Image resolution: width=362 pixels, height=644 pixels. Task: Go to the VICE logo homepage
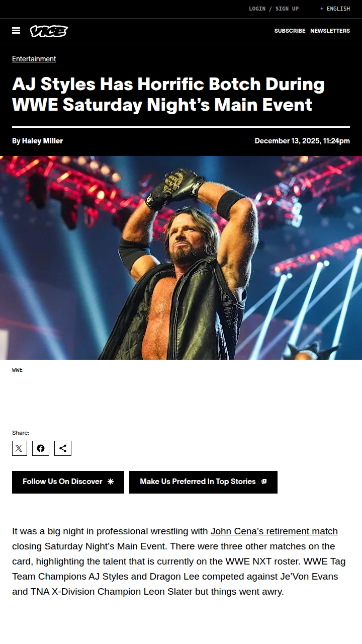pyautogui.click(x=49, y=31)
